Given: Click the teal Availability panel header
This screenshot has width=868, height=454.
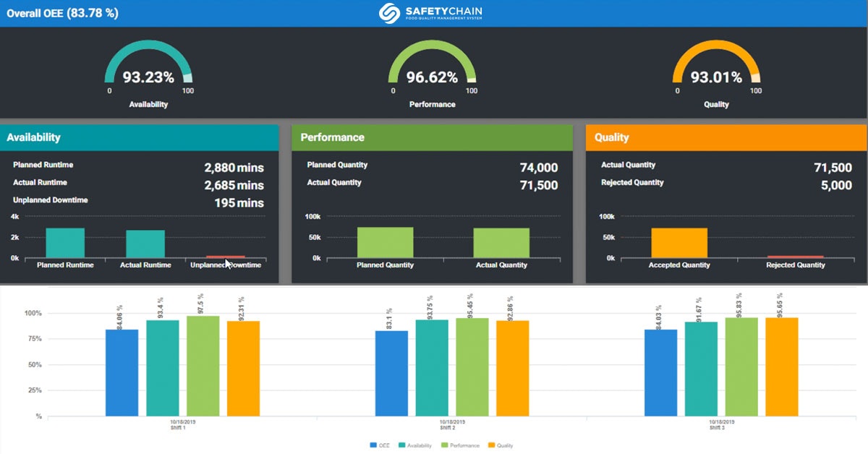Looking at the screenshot, I should (140, 137).
